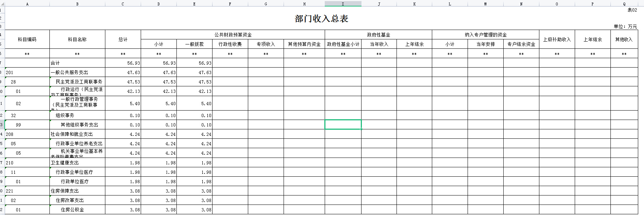This screenshot has width=644, height=215.
Task: Select the 当年安排 header cell
Action: pyautogui.click(x=486, y=44)
